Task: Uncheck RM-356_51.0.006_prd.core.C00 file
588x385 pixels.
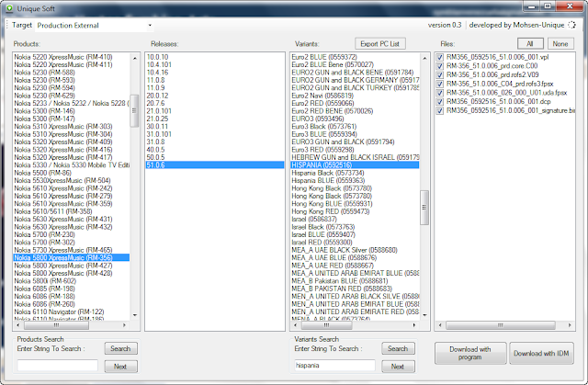Action: pos(440,66)
